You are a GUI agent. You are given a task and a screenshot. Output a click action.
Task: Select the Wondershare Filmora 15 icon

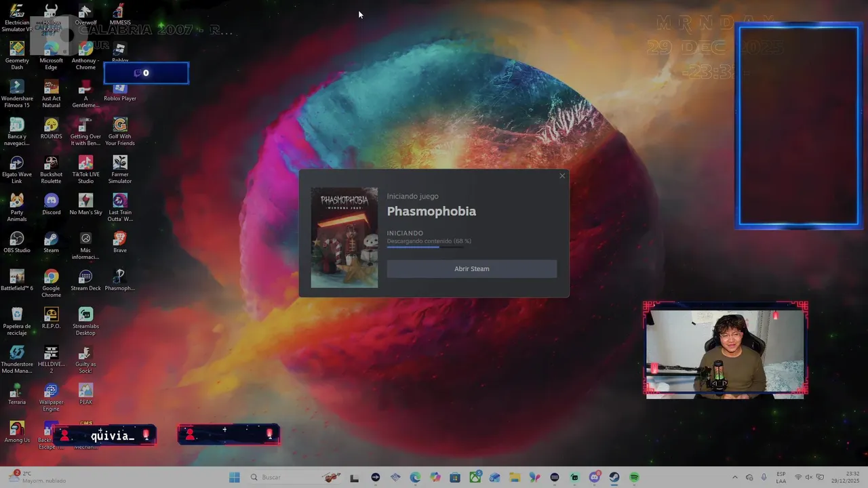(x=17, y=94)
